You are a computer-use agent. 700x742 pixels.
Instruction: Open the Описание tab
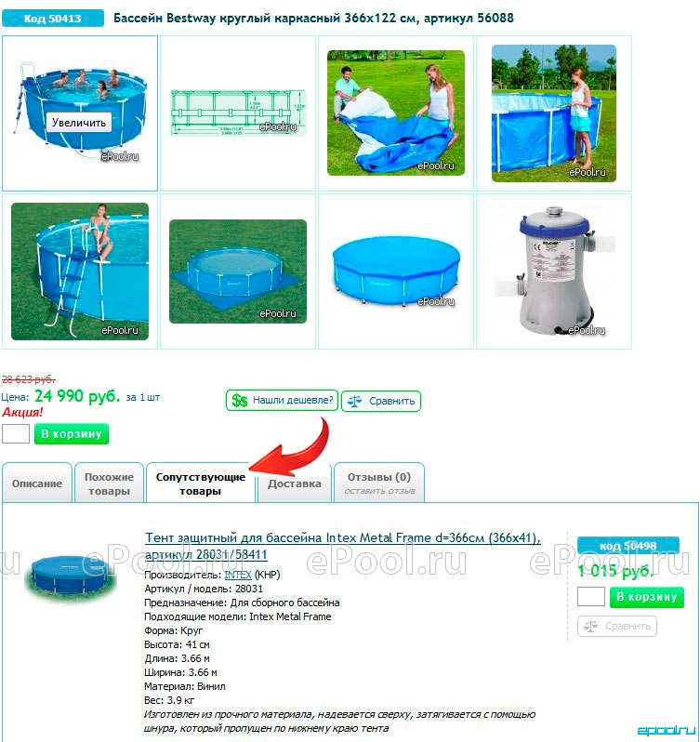[x=37, y=484]
